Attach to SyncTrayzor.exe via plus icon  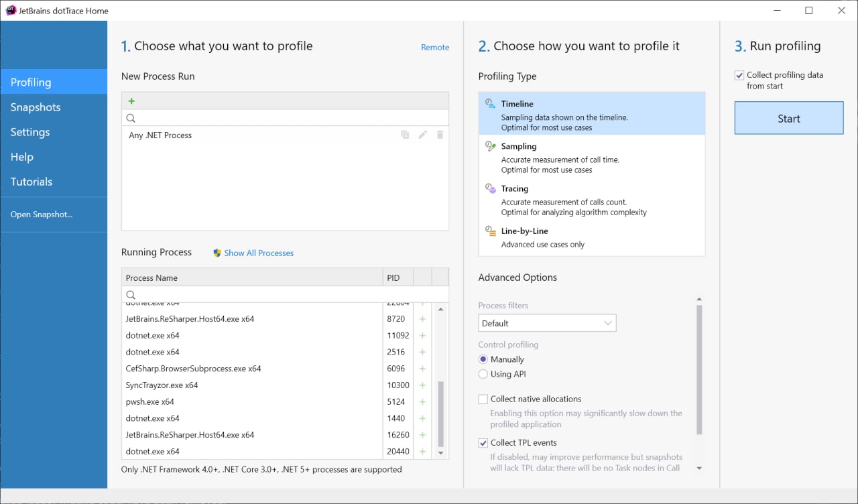pos(422,385)
